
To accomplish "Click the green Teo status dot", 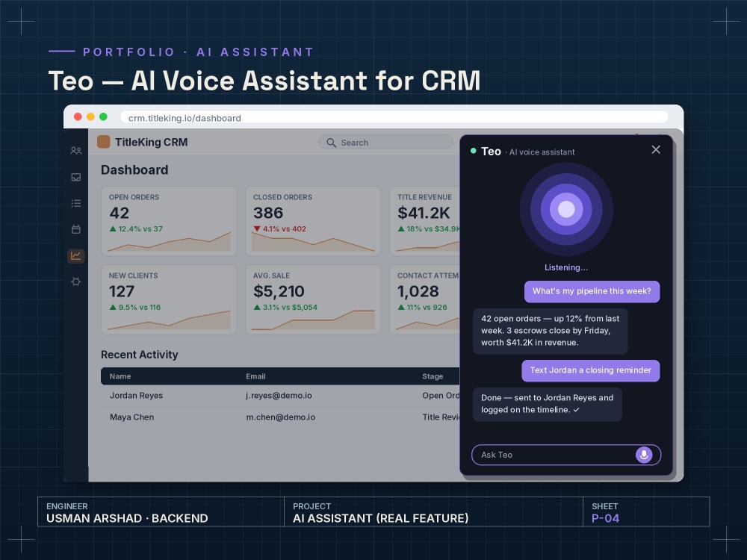I will [x=473, y=151].
